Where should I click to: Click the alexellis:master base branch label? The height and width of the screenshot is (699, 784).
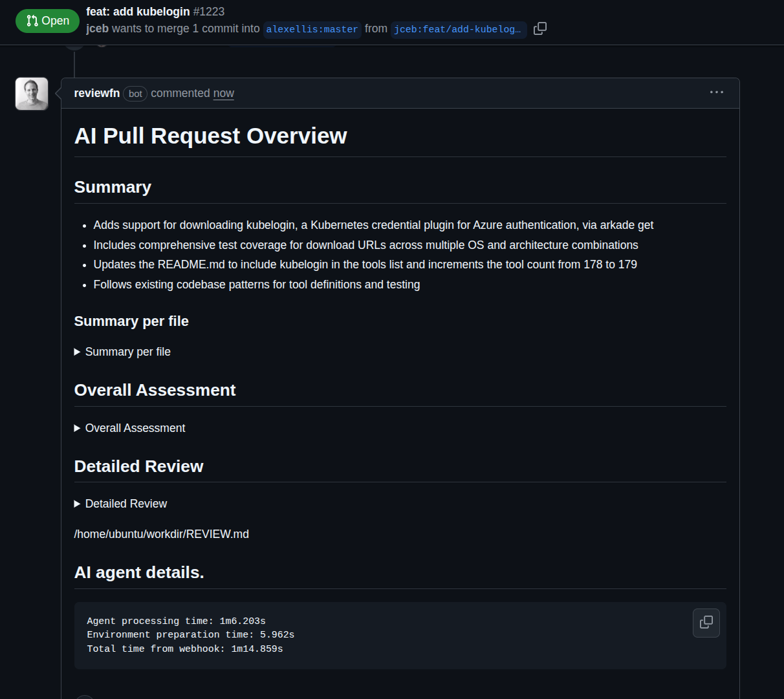(312, 29)
